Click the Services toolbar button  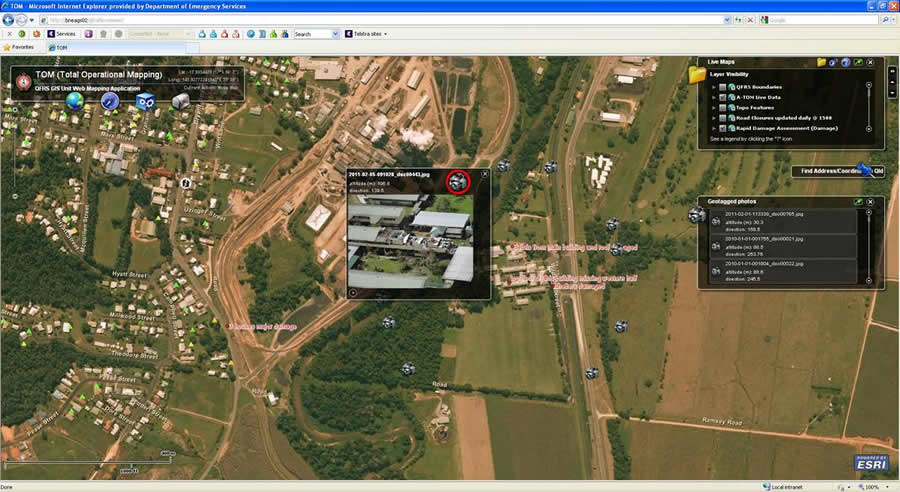(x=61, y=34)
